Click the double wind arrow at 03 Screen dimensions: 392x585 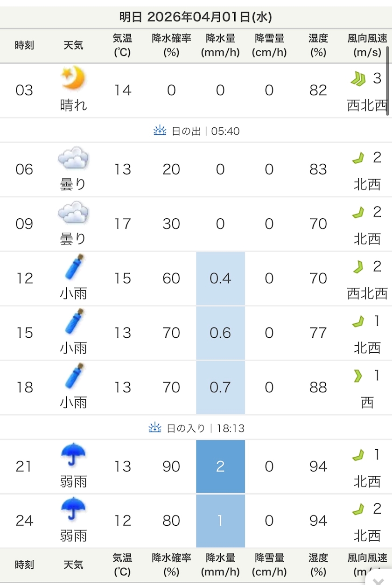pos(357,79)
